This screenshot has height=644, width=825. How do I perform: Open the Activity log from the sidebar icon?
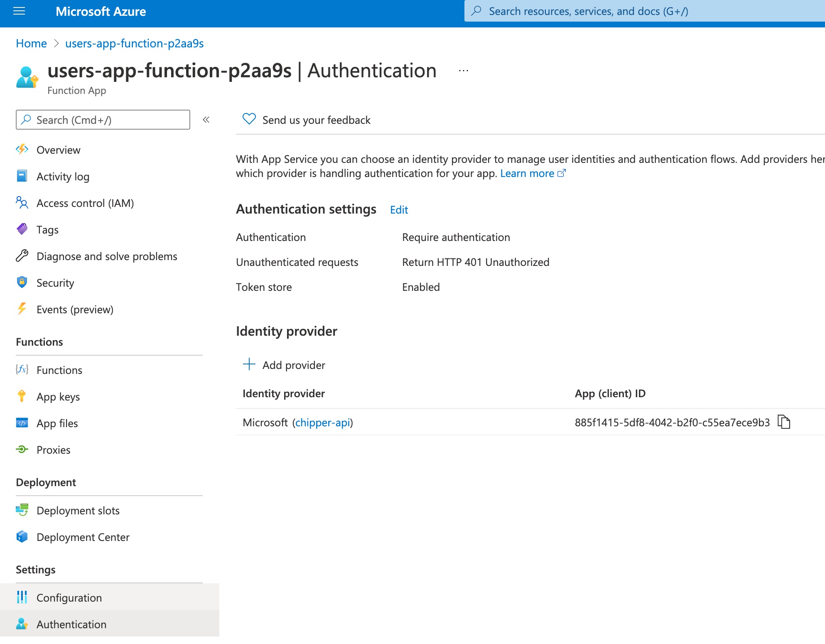22,176
